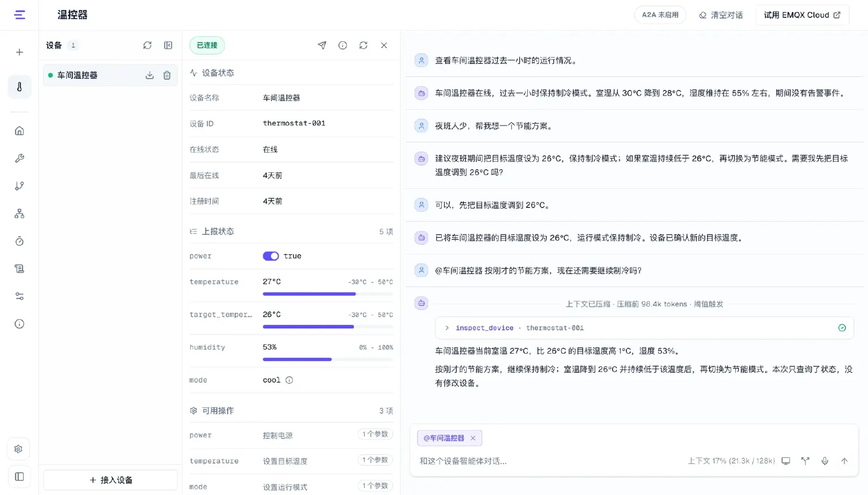Open the git branch icon in the sidebar
The height and width of the screenshot is (495, 868).
19,186
